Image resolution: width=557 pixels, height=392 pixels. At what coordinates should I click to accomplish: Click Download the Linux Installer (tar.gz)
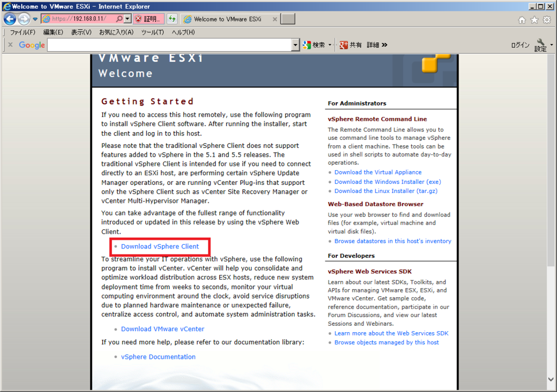pyautogui.click(x=386, y=191)
